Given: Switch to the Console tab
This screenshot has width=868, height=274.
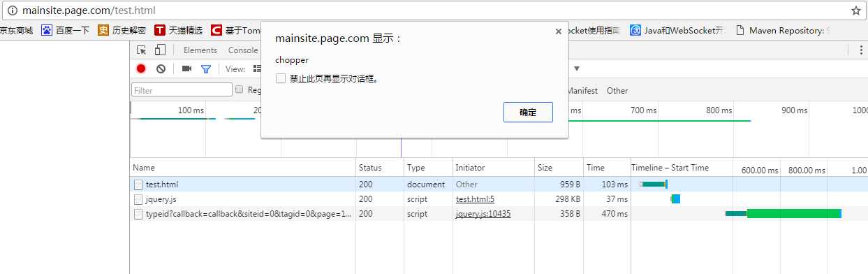Looking at the screenshot, I should pyautogui.click(x=243, y=50).
